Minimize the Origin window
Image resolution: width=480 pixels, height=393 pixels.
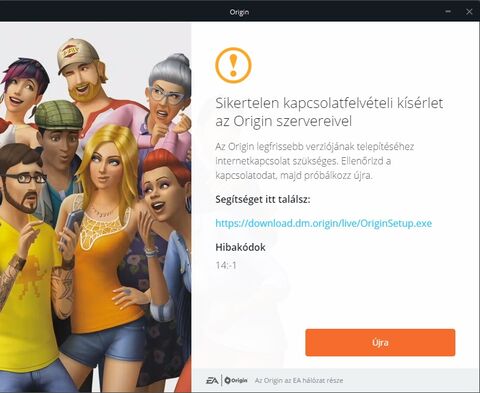tap(448, 11)
